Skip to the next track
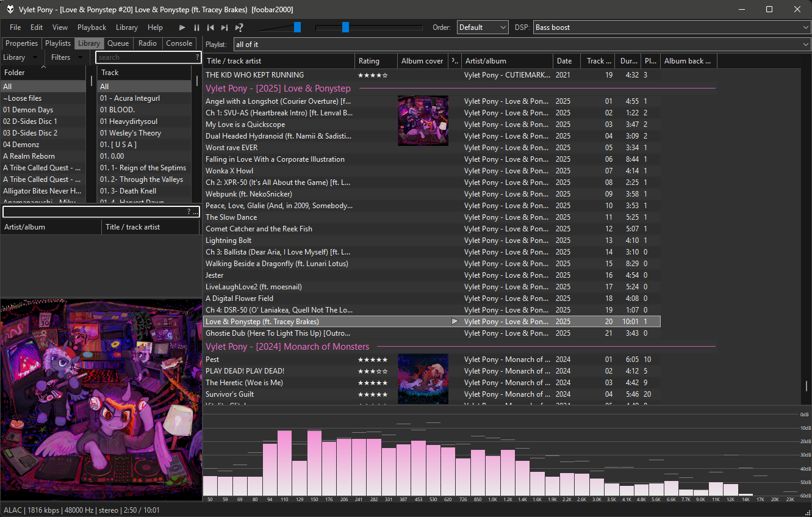Image resolution: width=812 pixels, height=517 pixels. pyautogui.click(x=225, y=27)
